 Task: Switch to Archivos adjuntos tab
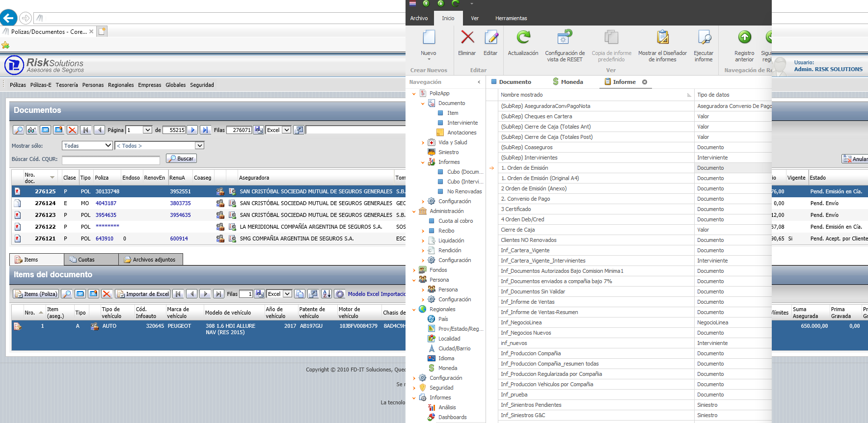(151, 260)
